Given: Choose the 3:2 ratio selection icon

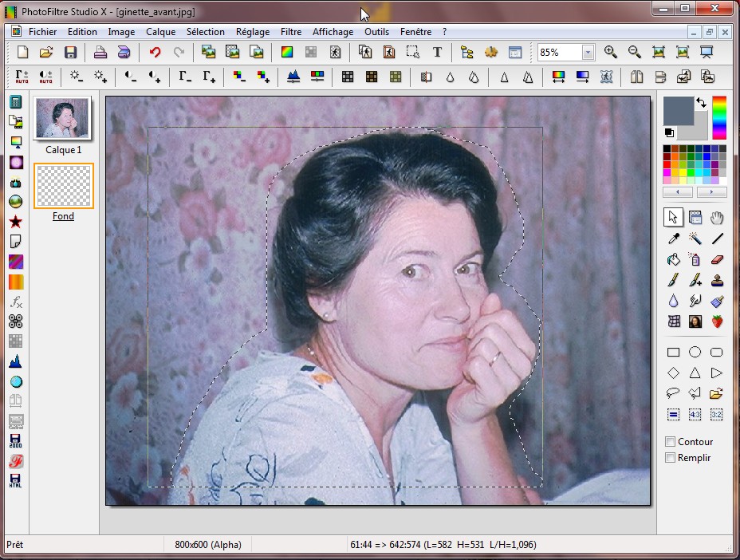Looking at the screenshot, I should click(716, 415).
